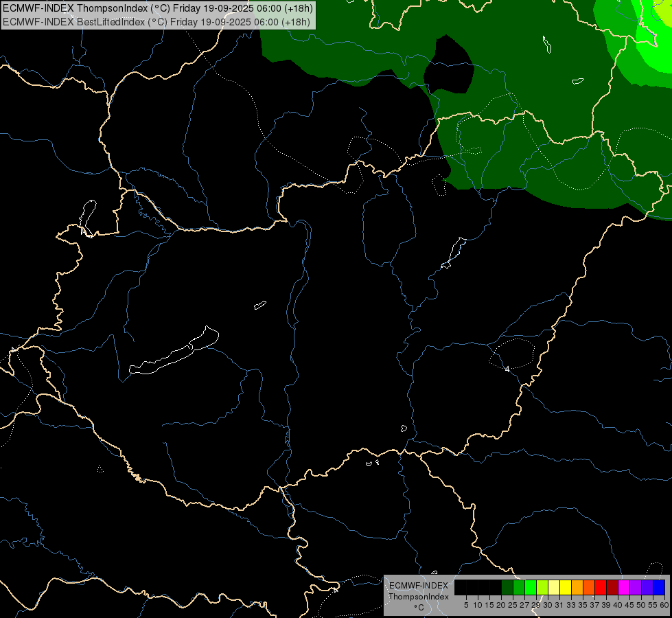The image size is (672, 618).
Task: Click the ThompsonIndex title line at top
Action: [158, 8]
